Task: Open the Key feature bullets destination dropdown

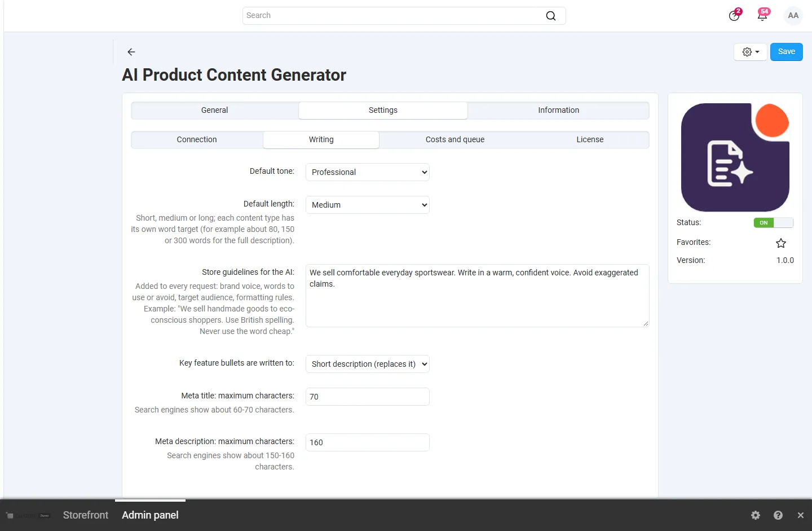Action: coord(368,364)
